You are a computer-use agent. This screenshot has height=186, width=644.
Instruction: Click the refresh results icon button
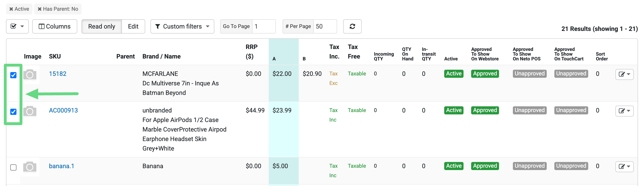(352, 26)
